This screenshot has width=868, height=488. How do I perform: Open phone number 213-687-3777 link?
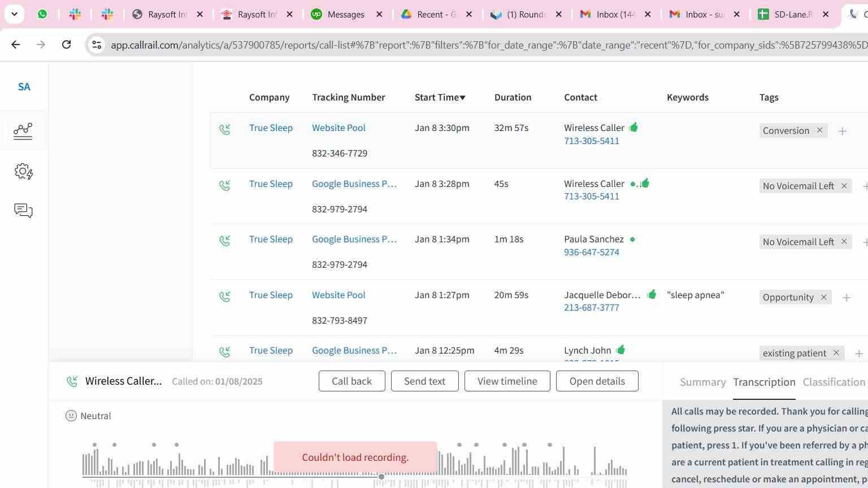coord(591,307)
